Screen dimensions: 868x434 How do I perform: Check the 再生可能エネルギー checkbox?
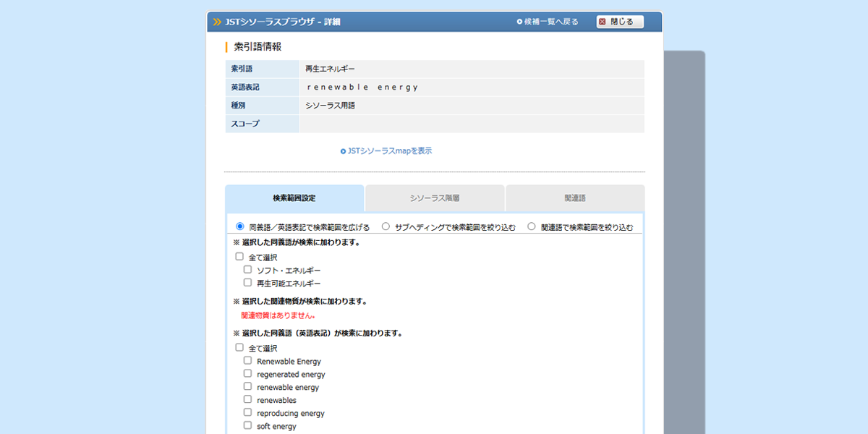[x=247, y=283]
